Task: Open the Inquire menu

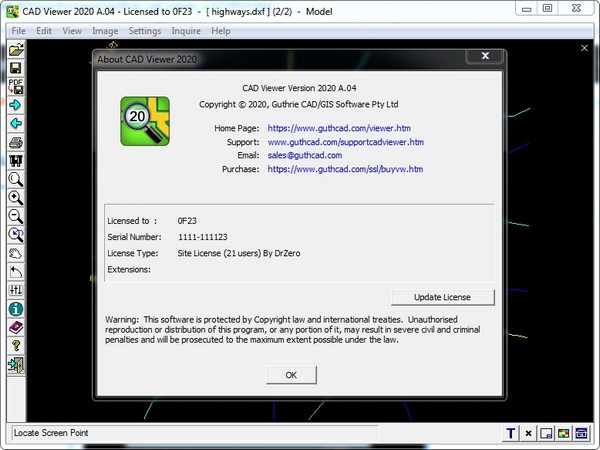Action: point(186,31)
